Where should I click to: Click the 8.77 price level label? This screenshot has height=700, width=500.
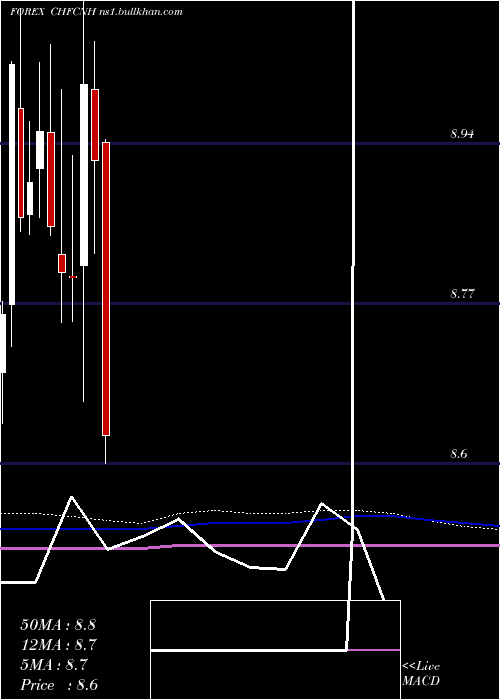click(462, 294)
